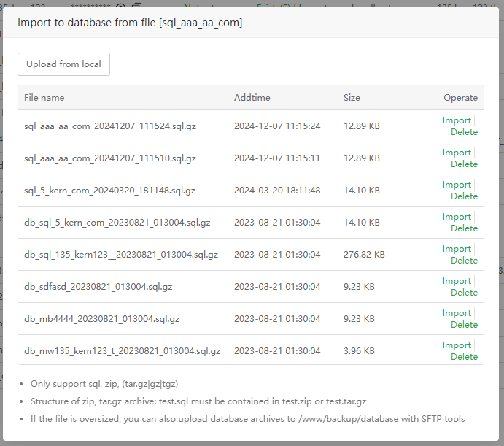This screenshot has height=446, width=504.
Task: Delete sql_aaa_aa_com_20241207_111524.sql.gz backup
Action: 464,132
